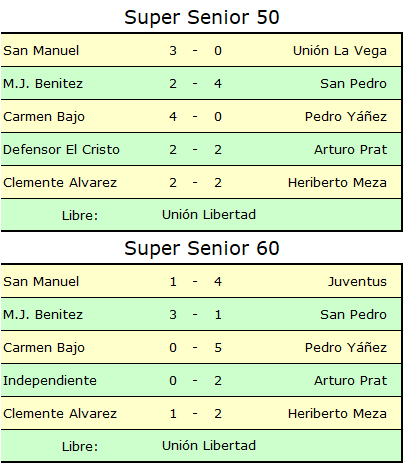The image size is (403, 463).
Task: Click the Super Senior 60 heading
Action: [x=202, y=248]
